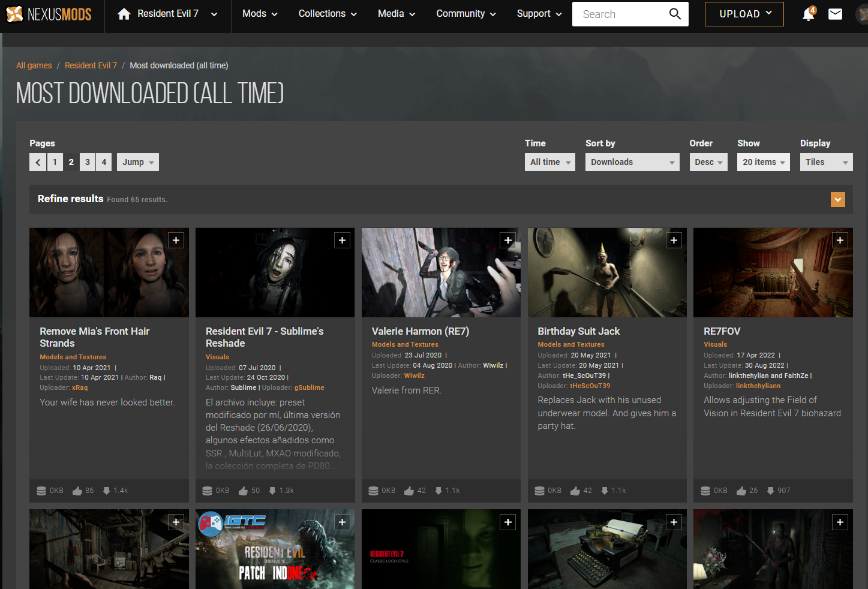
Task: Open the messages envelope icon
Action: pos(835,14)
